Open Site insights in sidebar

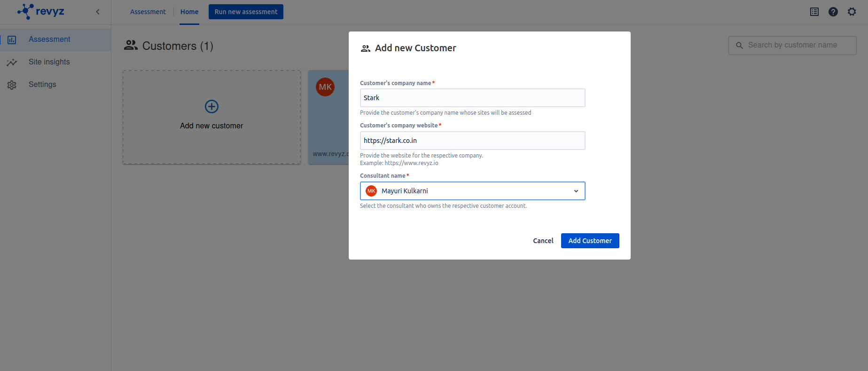point(49,62)
